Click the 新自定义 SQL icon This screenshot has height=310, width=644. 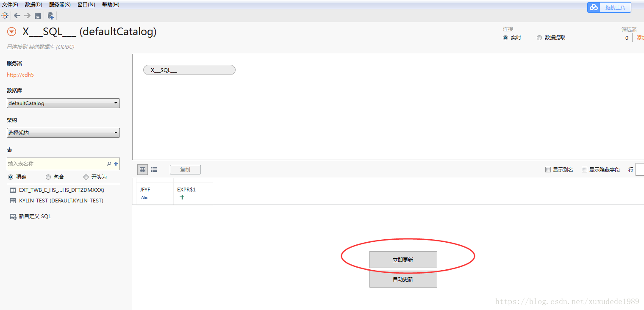(x=13, y=216)
